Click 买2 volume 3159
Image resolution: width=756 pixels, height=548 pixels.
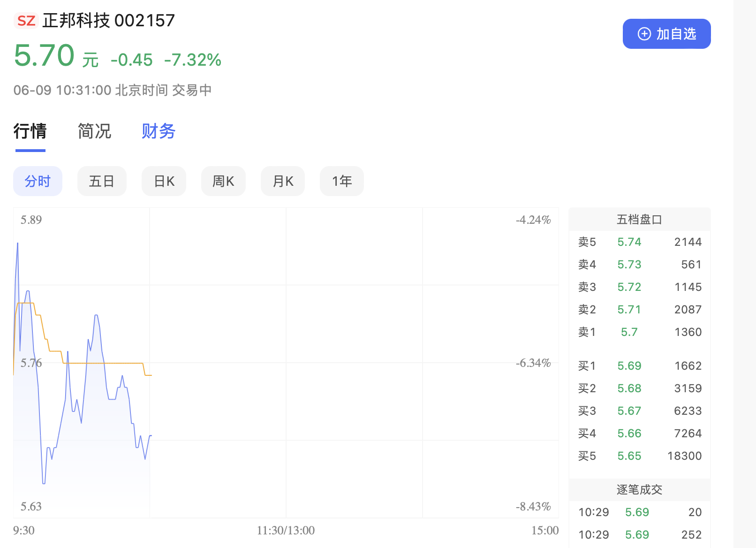688,388
